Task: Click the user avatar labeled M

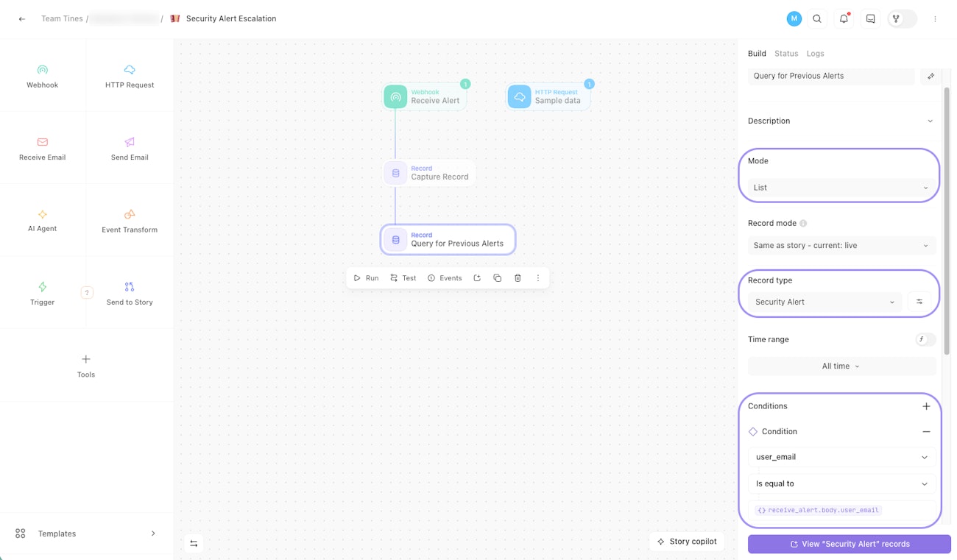Action: coord(794,19)
